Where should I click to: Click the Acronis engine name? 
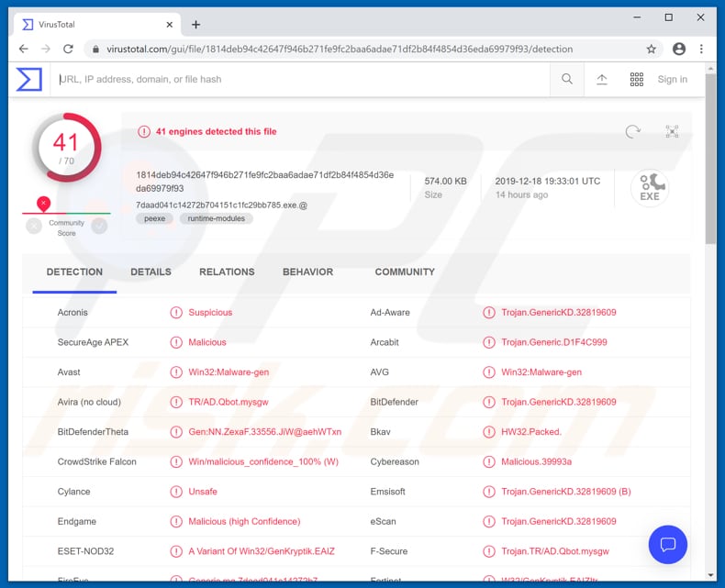[x=72, y=313]
